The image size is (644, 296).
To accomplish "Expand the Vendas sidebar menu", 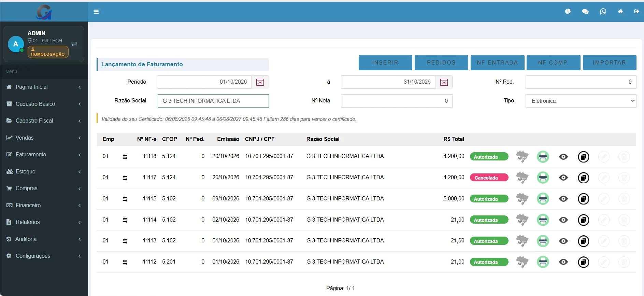I will (x=44, y=138).
